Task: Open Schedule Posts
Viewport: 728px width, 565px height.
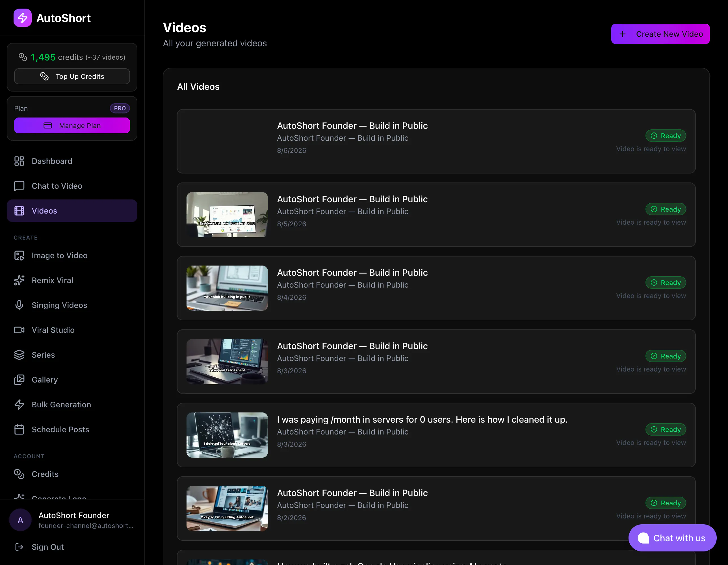Action: coord(72,429)
